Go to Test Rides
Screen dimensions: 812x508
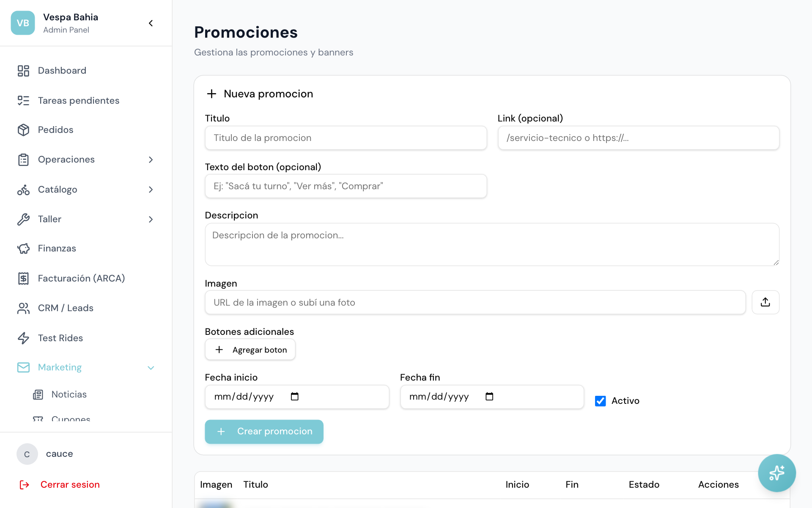[86, 338]
